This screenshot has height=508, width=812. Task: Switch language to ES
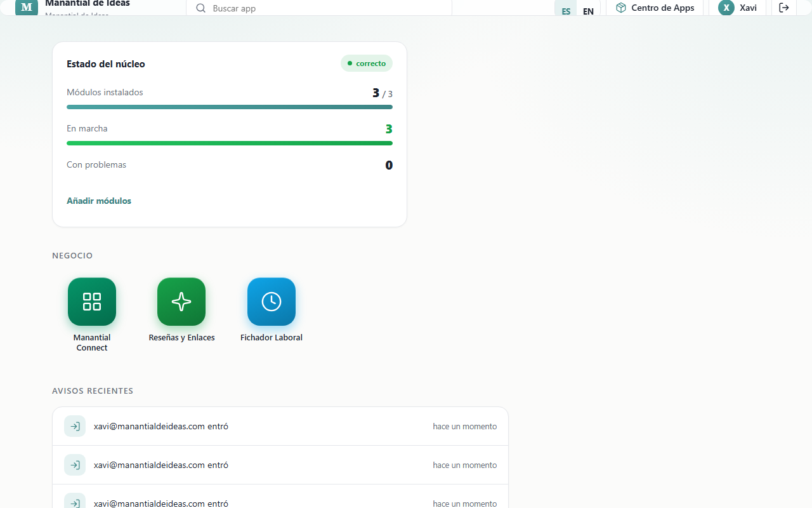pos(566,10)
